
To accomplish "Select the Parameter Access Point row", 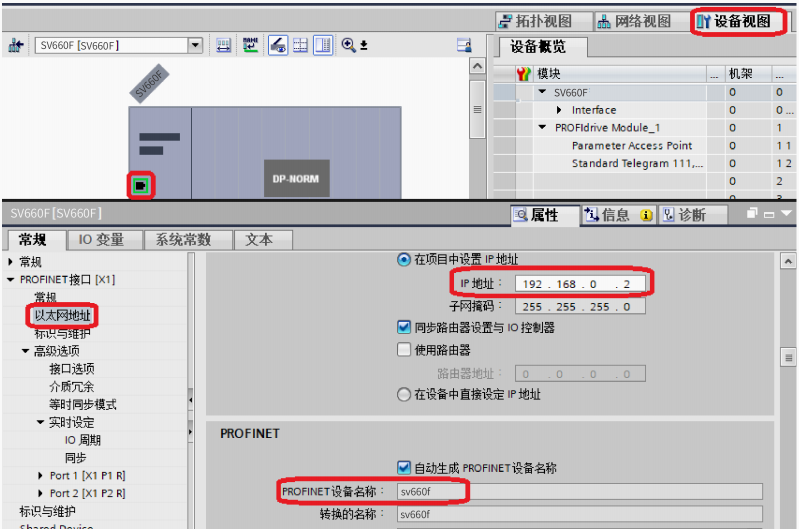I will [x=632, y=146].
